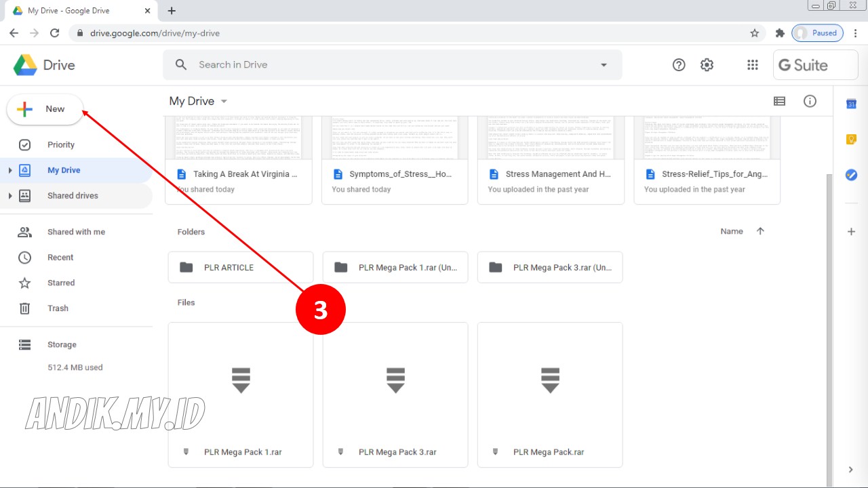Toggle Name sort order with the arrow
The image size is (868, 488).
[x=760, y=231]
